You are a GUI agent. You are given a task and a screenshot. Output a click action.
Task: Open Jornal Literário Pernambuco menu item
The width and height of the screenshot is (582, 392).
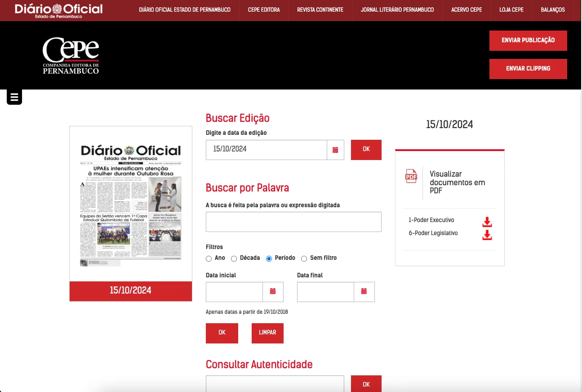click(397, 10)
